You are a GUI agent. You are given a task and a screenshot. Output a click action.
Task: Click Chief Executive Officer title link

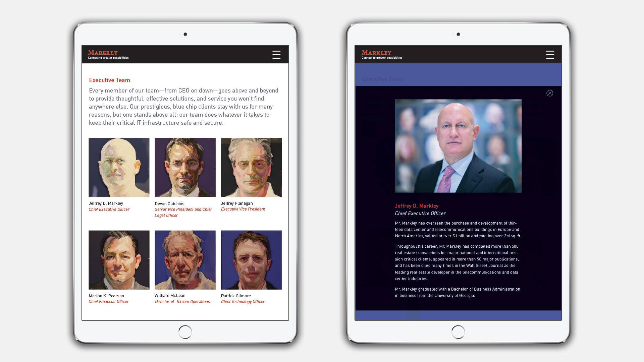[x=109, y=209]
